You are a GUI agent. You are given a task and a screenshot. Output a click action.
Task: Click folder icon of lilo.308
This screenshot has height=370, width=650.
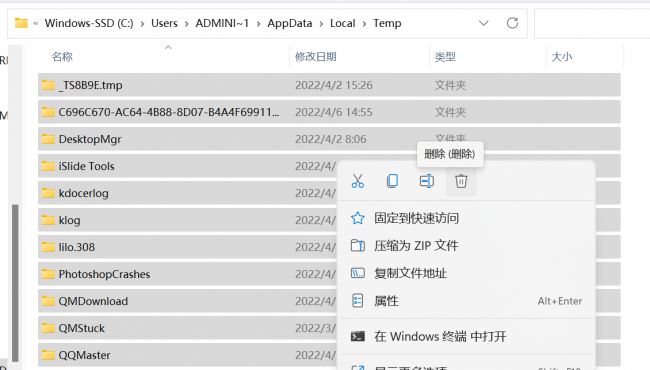click(48, 247)
